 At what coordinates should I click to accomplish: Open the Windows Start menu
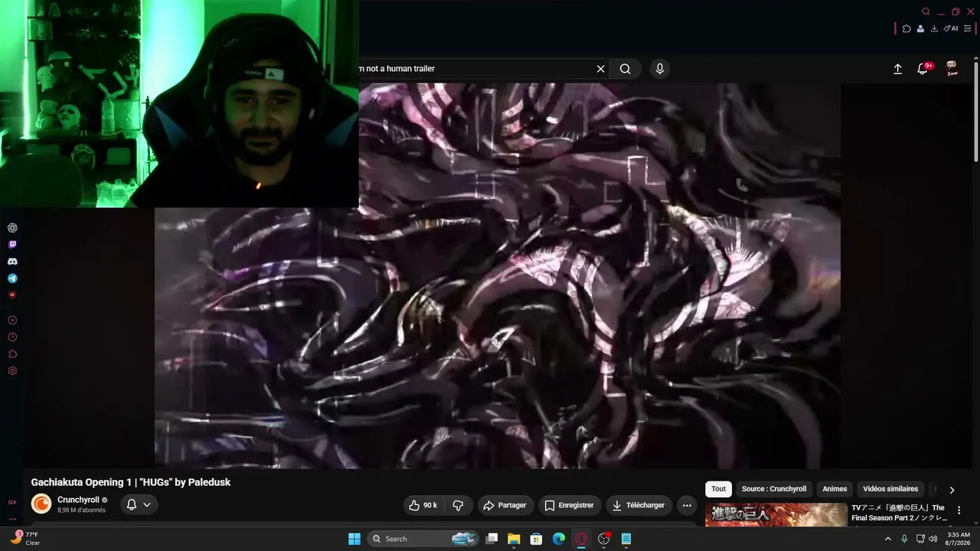[354, 539]
